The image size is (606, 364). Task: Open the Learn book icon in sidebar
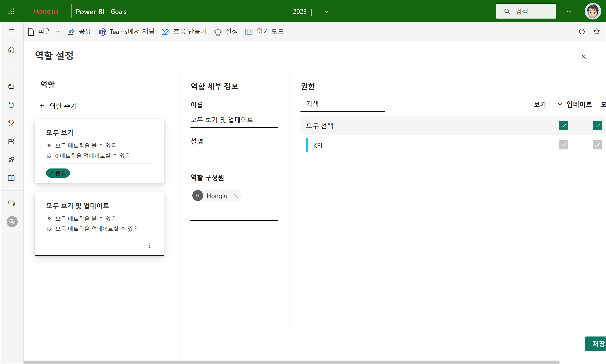coord(11,178)
